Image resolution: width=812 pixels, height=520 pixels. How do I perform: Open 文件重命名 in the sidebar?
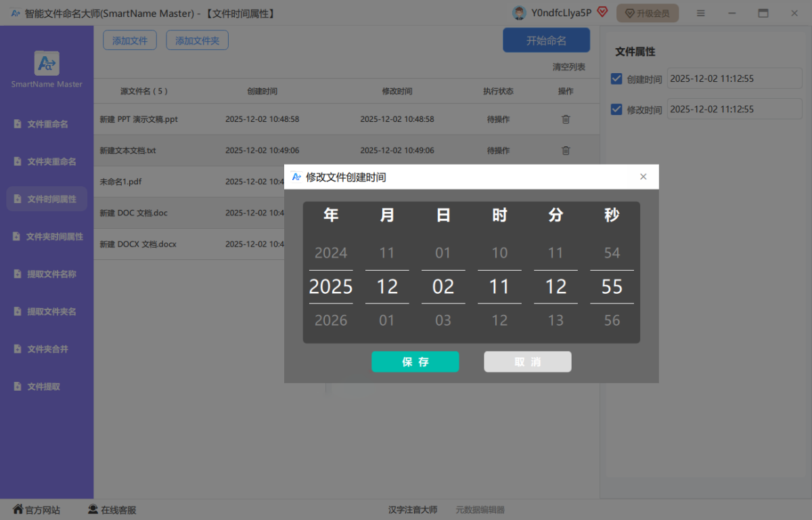click(47, 124)
